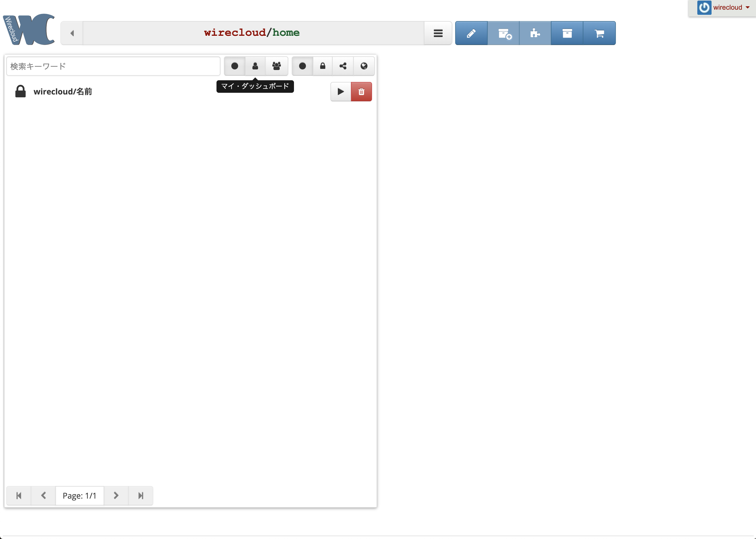This screenshot has height=539, width=756.
Task: Start the wirecloud/名前 workspace with play button
Action: pyautogui.click(x=341, y=92)
